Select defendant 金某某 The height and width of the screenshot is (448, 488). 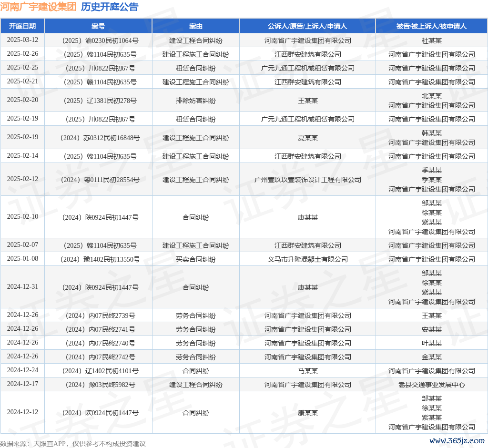(431, 357)
